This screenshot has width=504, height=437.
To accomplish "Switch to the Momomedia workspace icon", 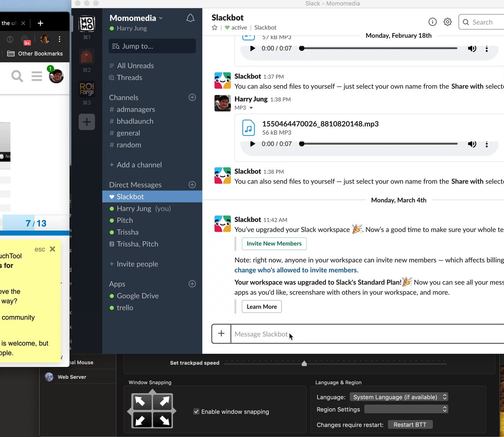I will pos(87,24).
